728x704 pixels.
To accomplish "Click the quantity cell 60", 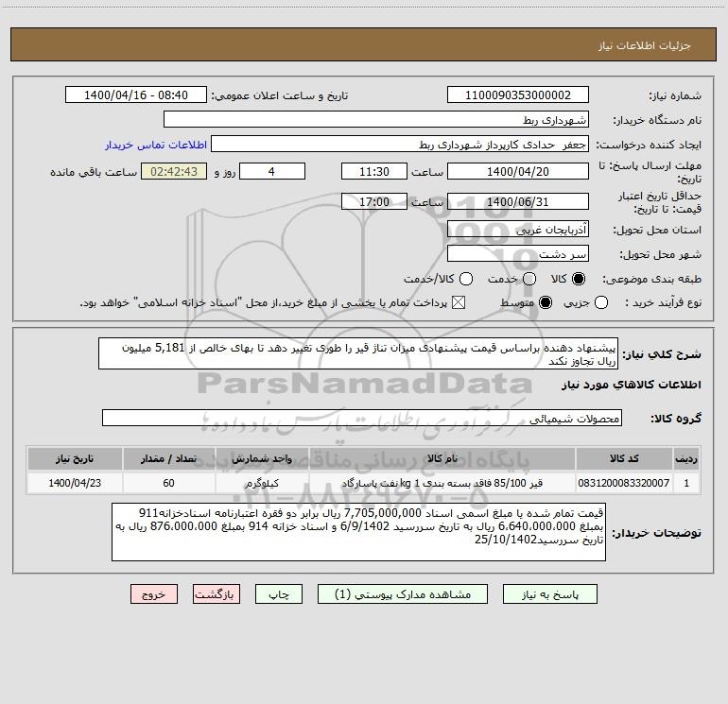I will click(169, 483).
